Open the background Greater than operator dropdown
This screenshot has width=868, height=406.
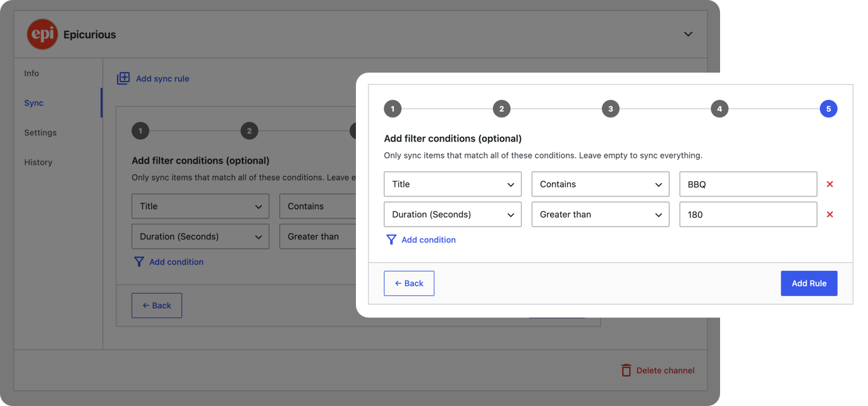318,237
